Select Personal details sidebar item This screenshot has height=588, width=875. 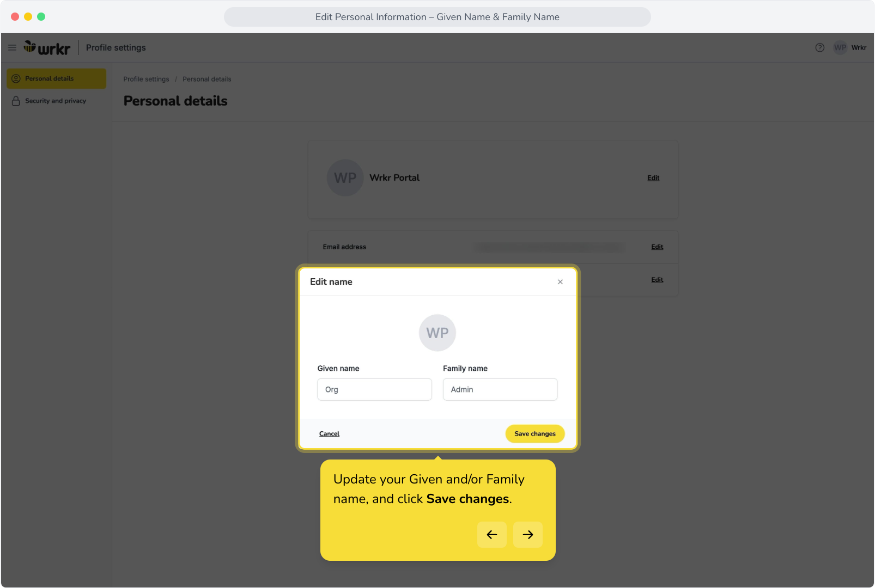pyautogui.click(x=57, y=78)
